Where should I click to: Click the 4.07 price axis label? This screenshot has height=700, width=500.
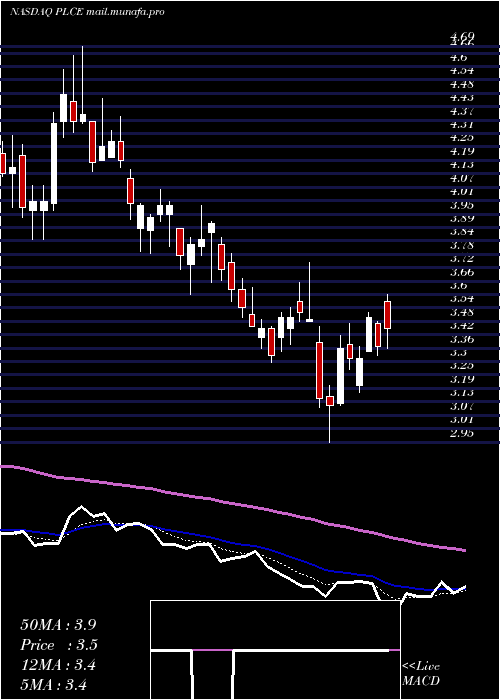point(462,178)
